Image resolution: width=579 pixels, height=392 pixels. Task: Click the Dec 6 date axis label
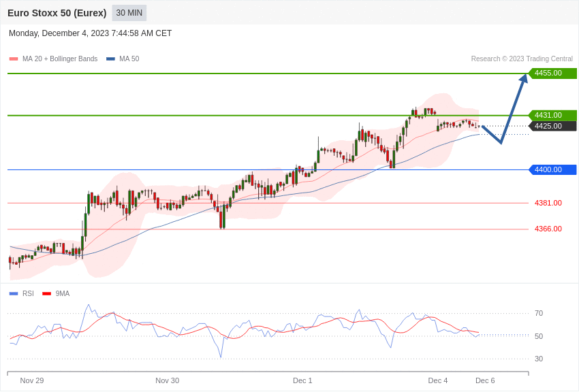coord(485,380)
